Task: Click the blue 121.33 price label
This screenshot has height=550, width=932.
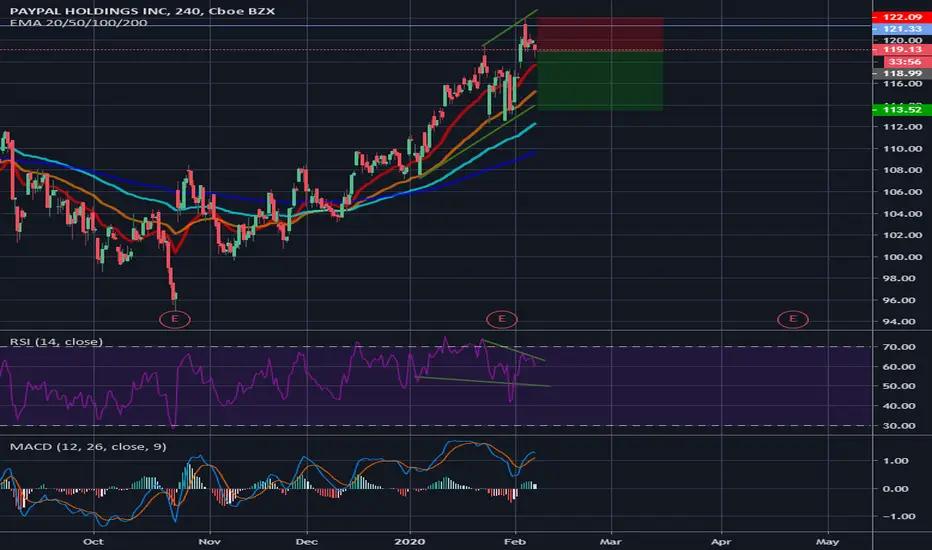Action: 902,29
